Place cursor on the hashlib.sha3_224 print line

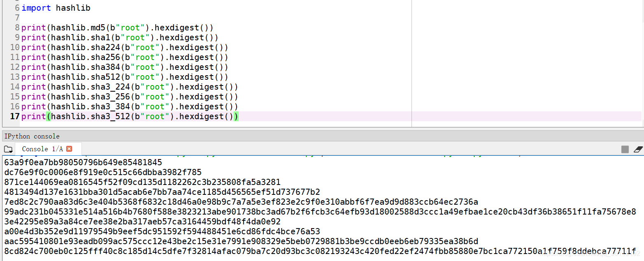(x=130, y=87)
